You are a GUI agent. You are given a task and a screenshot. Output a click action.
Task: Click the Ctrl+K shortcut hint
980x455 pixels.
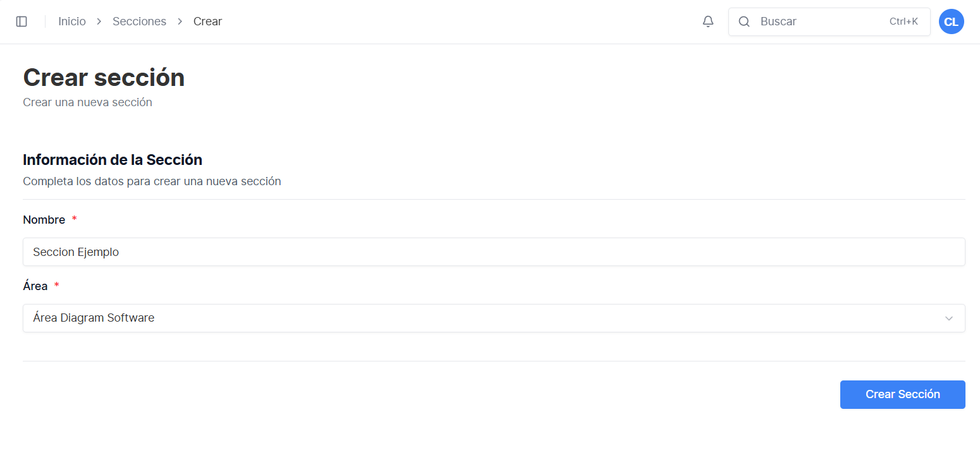click(903, 21)
